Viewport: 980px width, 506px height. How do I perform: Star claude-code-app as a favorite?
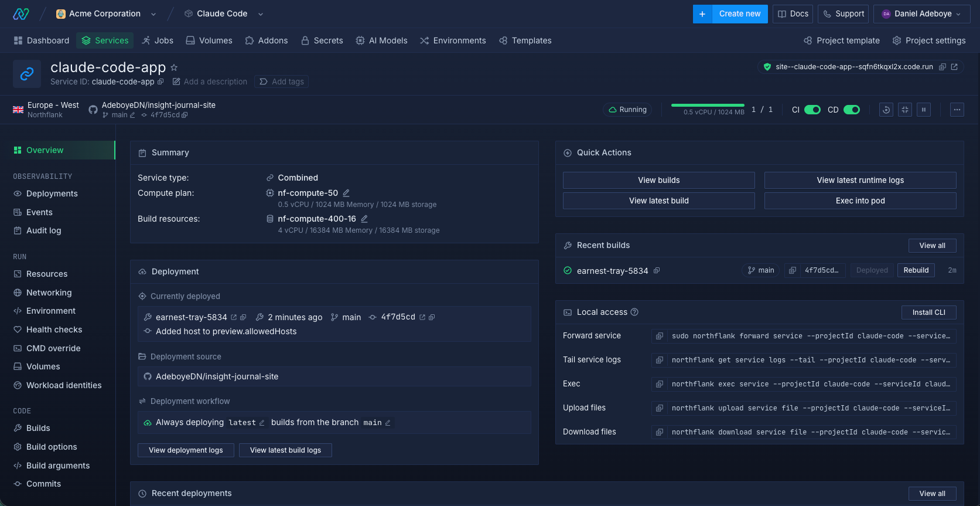point(174,67)
